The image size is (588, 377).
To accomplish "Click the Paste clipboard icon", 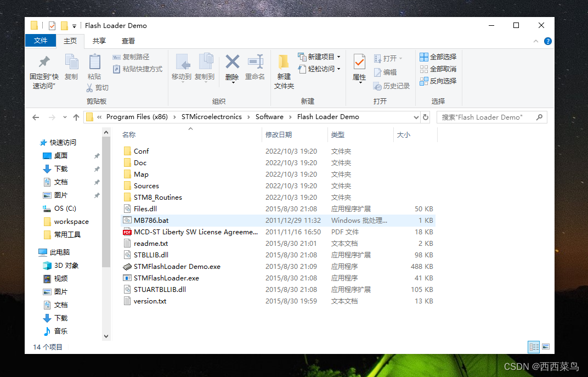I will click(x=94, y=62).
